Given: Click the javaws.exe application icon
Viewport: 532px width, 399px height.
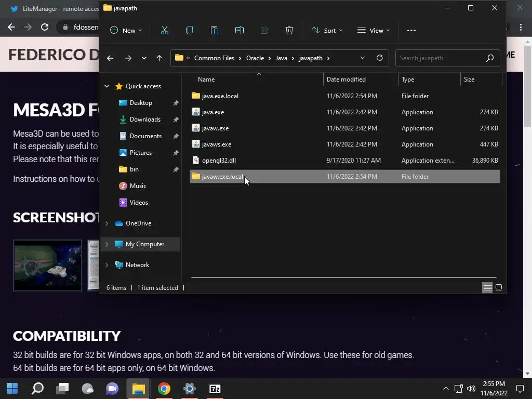Looking at the screenshot, I should tap(196, 144).
